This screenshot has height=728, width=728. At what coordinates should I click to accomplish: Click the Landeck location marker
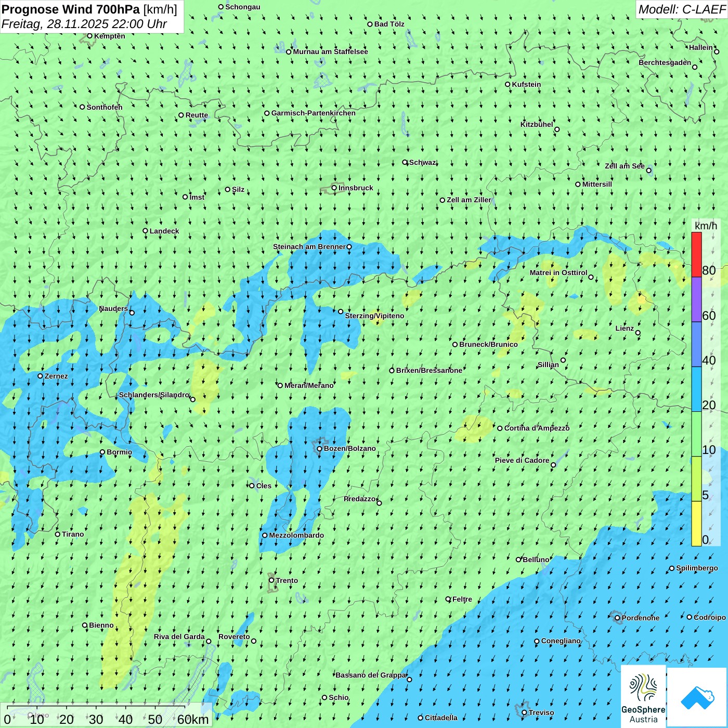[x=146, y=231]
